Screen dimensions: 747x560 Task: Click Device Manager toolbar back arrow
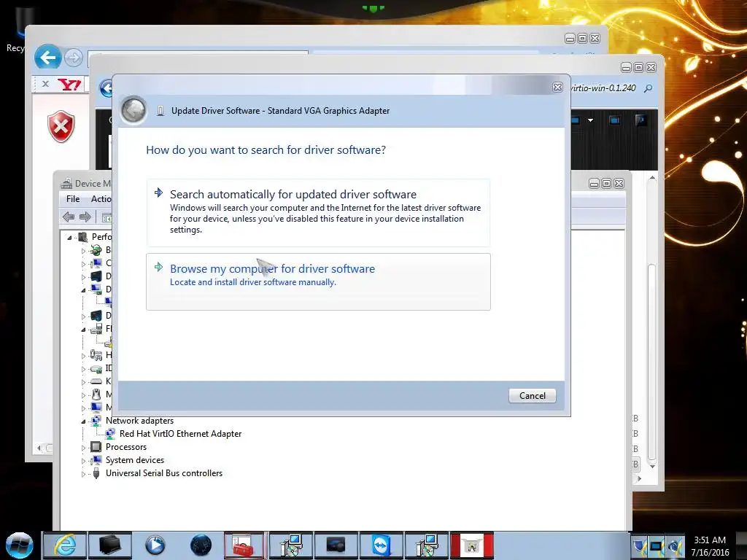pyautogui.click(x=69, y=217)
